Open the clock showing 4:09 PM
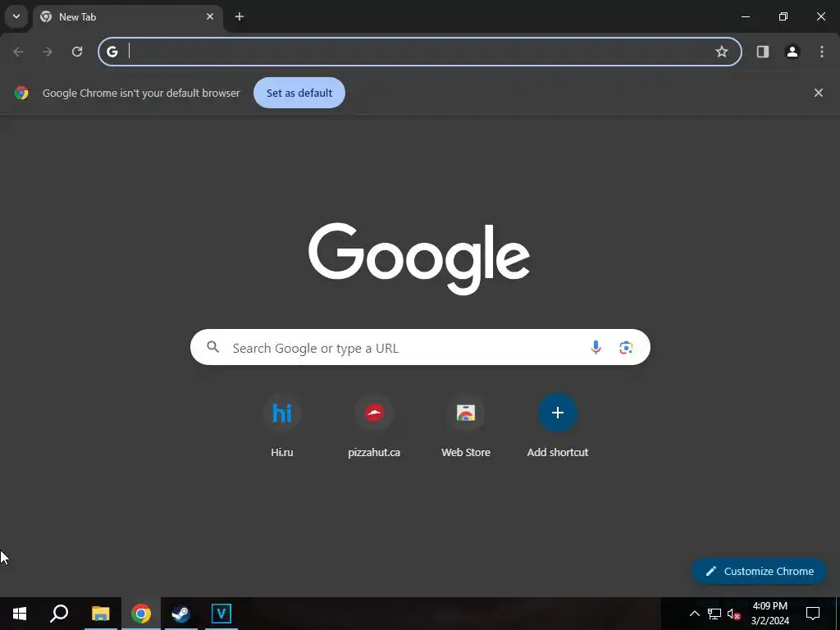 pyautogui.click(x=769, y=614)
